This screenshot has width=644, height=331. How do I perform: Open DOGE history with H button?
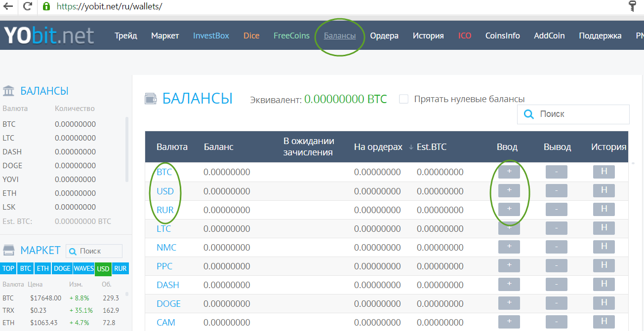(604, 303)
